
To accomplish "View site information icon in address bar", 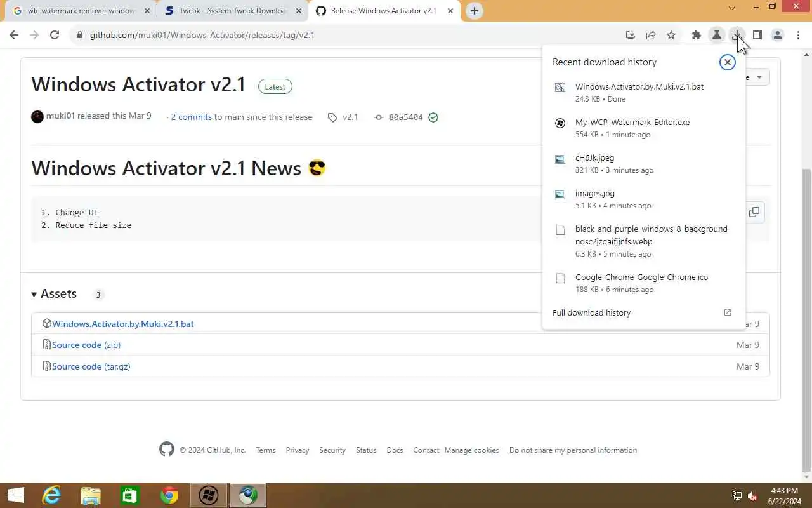I will (80, 35).
